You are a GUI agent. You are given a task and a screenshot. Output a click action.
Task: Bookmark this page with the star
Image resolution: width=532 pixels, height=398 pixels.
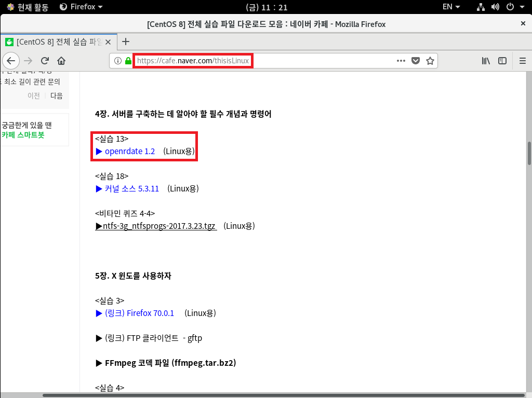click(x=430, y=61)
